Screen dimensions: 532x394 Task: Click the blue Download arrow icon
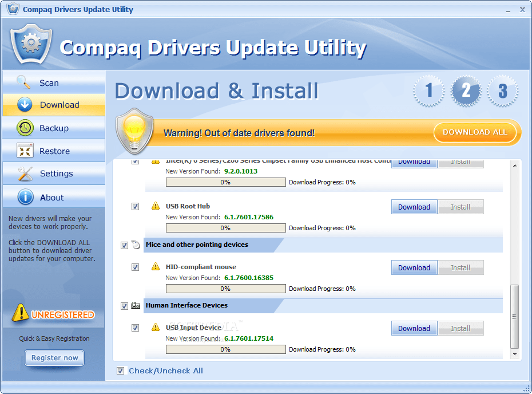(x=25, y=105)
